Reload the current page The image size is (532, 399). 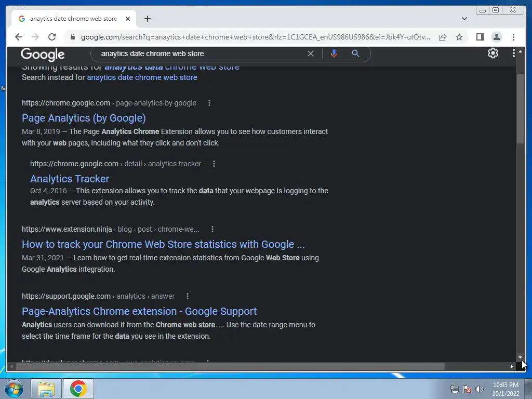52,37
